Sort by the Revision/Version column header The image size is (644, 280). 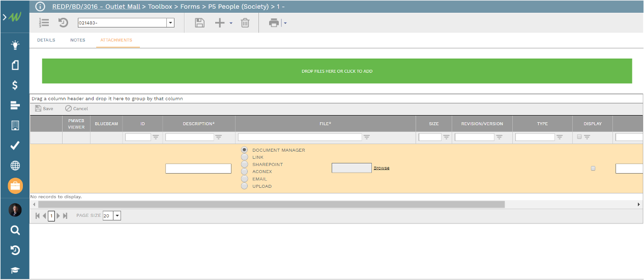[482, 124]
